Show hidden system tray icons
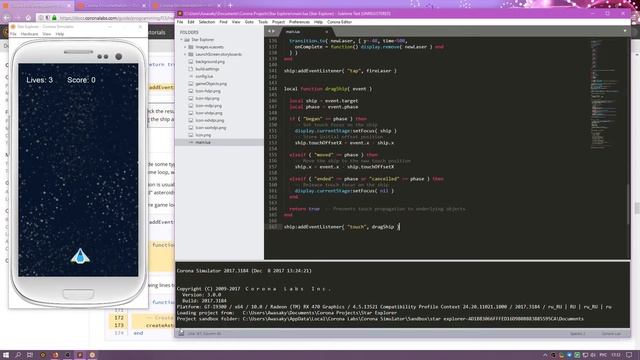The image size is (640, 360). coord(545,355)
